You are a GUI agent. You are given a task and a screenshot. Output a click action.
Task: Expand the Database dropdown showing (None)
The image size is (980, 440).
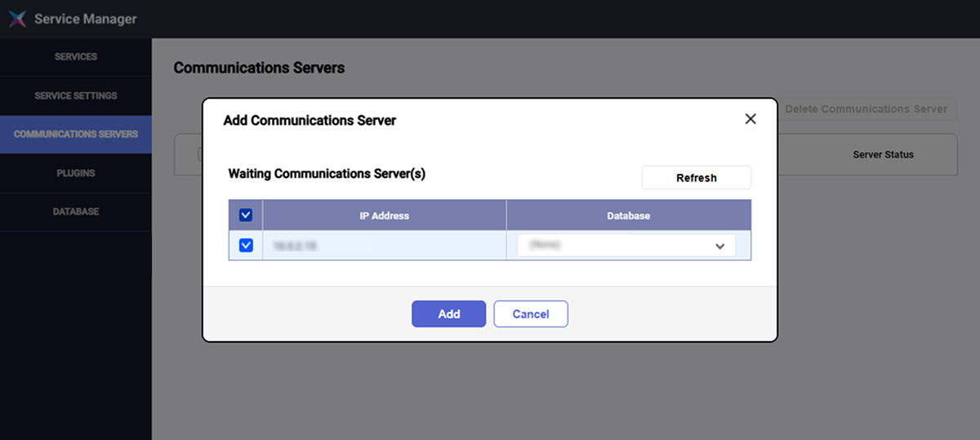click(x=626, y=246)
